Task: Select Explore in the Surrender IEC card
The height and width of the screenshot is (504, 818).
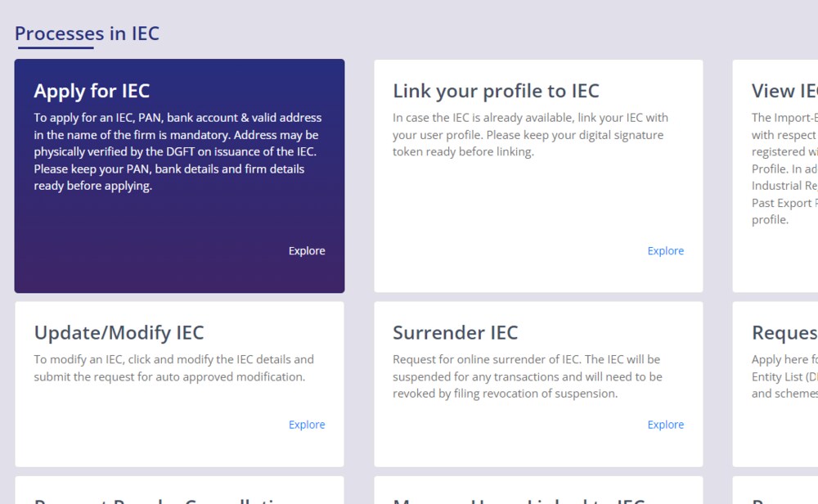Action: pos(665,425)
